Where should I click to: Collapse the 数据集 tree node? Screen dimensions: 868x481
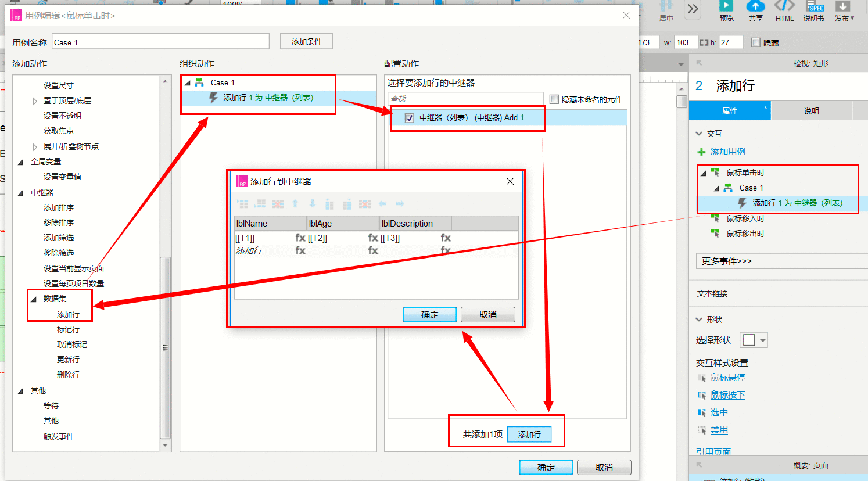(x=34, y=299)
